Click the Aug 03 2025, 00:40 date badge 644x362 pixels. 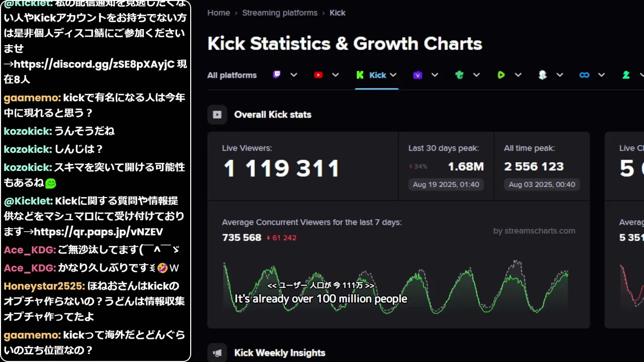[x=542, y=185]
